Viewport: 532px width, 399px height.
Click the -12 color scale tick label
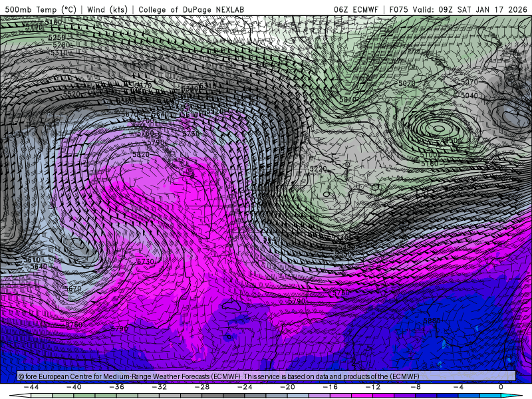(373, 387)
